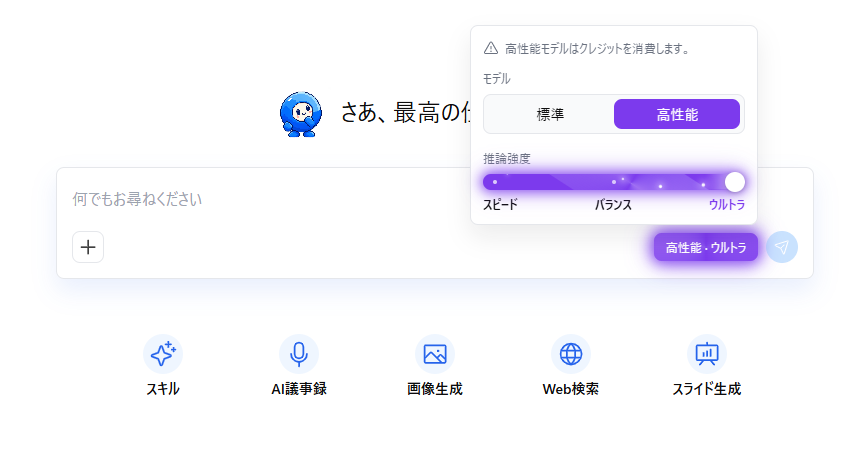Click the スライド生成 presentation icon

pyautogui.click(x=707, y=354)
